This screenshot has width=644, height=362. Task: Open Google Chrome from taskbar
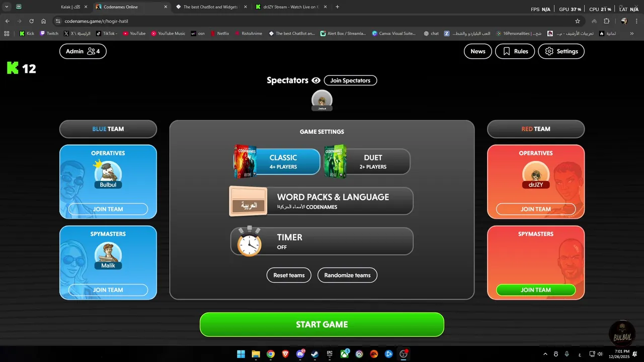click(x=271, y=354)
